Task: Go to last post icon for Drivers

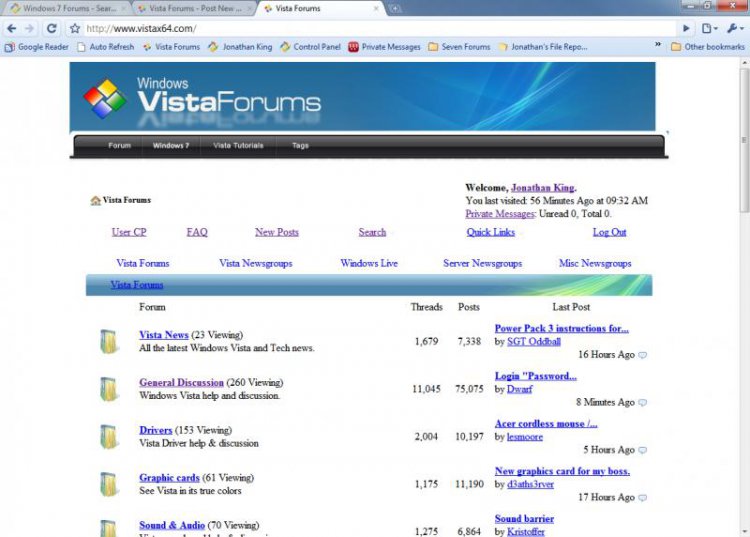Action: point(643,450)
